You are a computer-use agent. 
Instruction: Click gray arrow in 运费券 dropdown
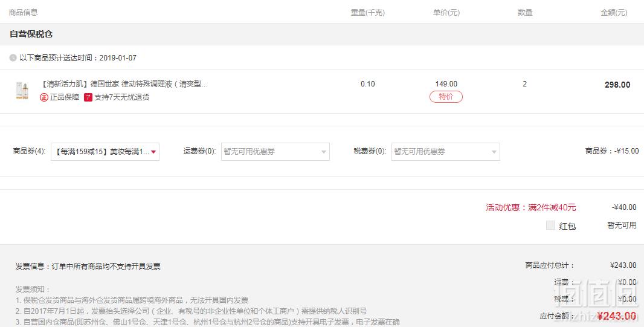pos(324,152)
